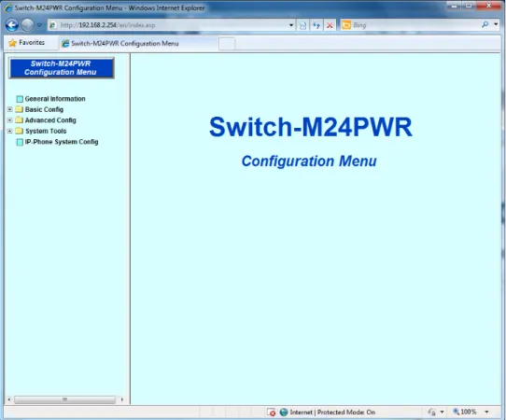Click right arrow of sidebar horizontal scrollbar
Screen dimensions: 506x420
point(122,399)
